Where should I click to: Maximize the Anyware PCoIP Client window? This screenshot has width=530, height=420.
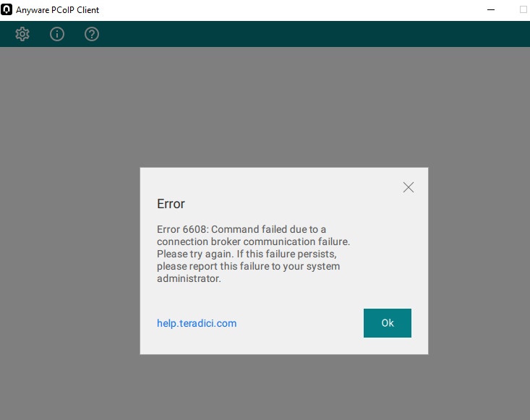(x=523, y=10)
